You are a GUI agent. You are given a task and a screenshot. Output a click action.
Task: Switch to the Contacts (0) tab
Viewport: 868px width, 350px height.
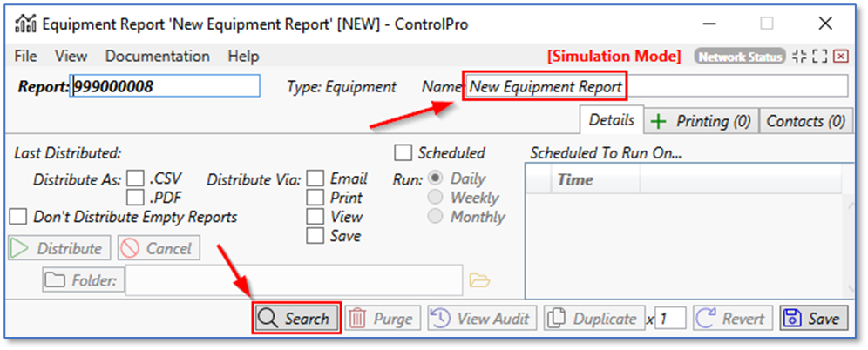coord(805,121)
